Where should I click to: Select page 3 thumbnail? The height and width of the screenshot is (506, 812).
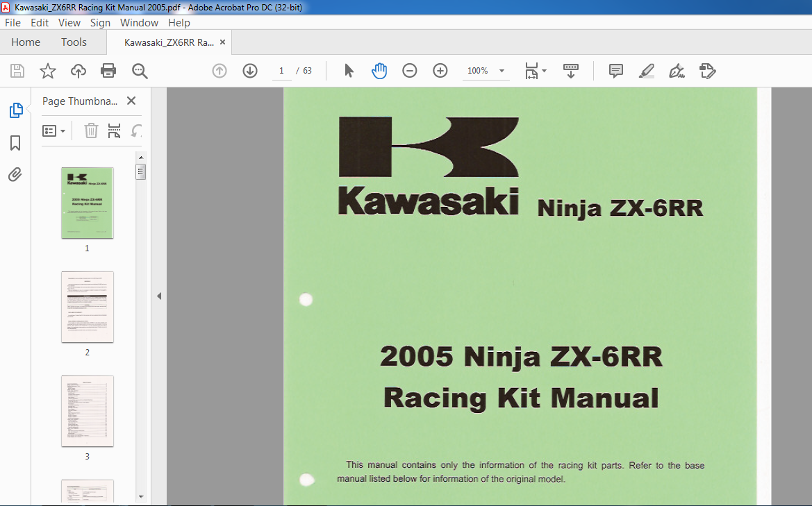pyautogui.click(x=87, y=411)
